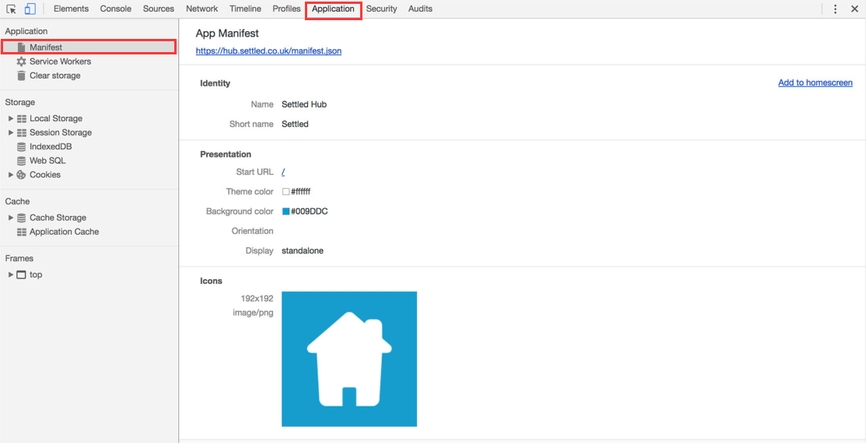This screenshot has height=443, width=868.
Task: Select Application Cache in the sidebar
Action: pos(65,232)
